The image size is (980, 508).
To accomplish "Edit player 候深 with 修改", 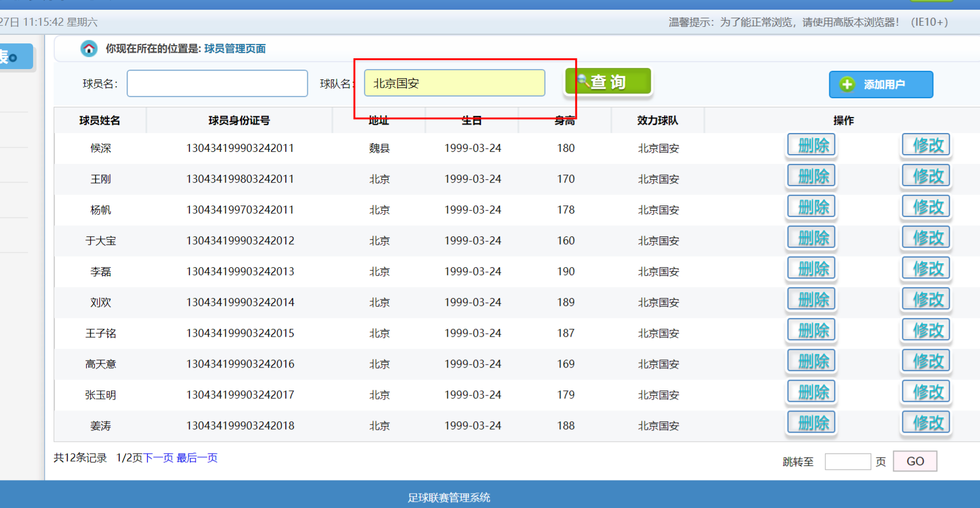I will coord(926,146).
